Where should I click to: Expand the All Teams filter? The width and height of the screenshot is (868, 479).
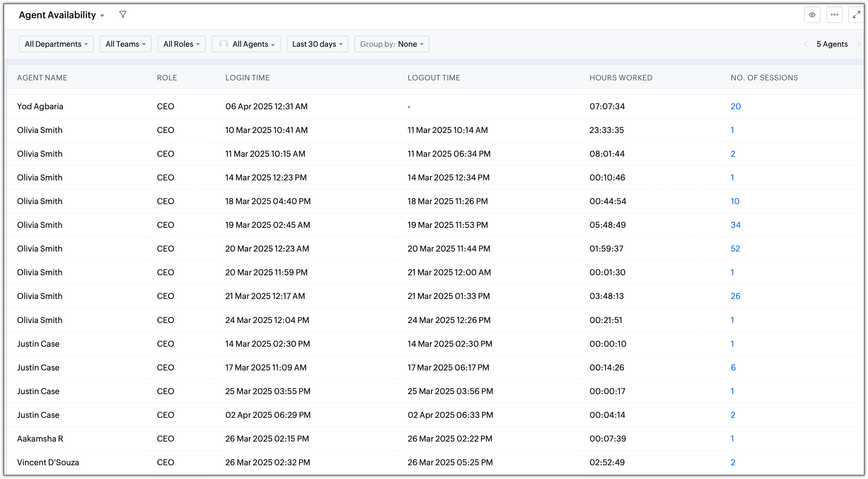[125, 44]
